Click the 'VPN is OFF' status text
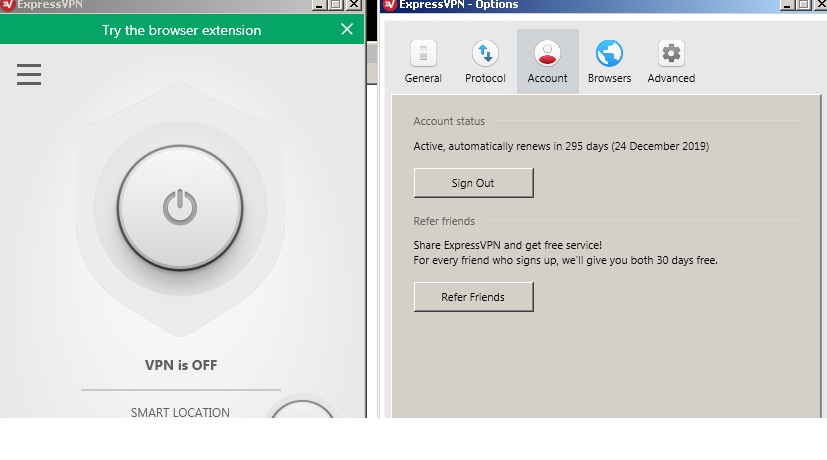This screenshot has width=827, height=460. [x=181, y=365]
